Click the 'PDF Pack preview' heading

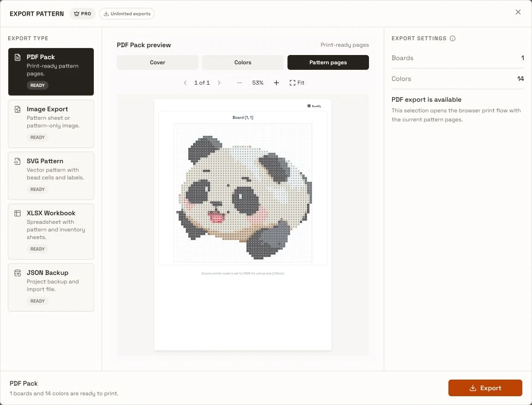pos(144,45)
